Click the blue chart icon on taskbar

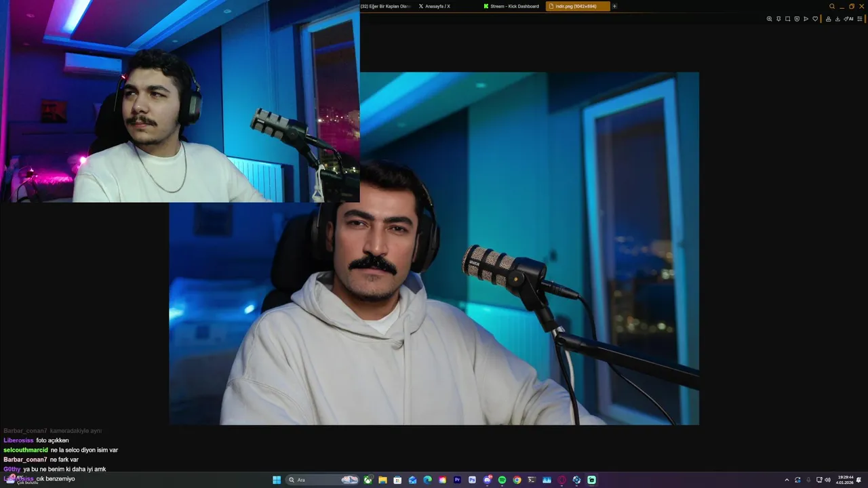coord(547,480)
